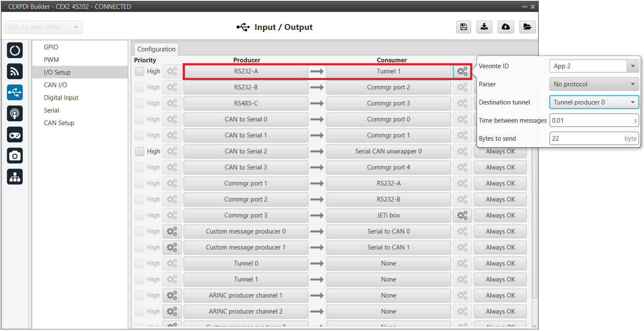Open JETI box consumer gear settings
This screenshot has width=644, height=332.
click(x=462, y=215)
